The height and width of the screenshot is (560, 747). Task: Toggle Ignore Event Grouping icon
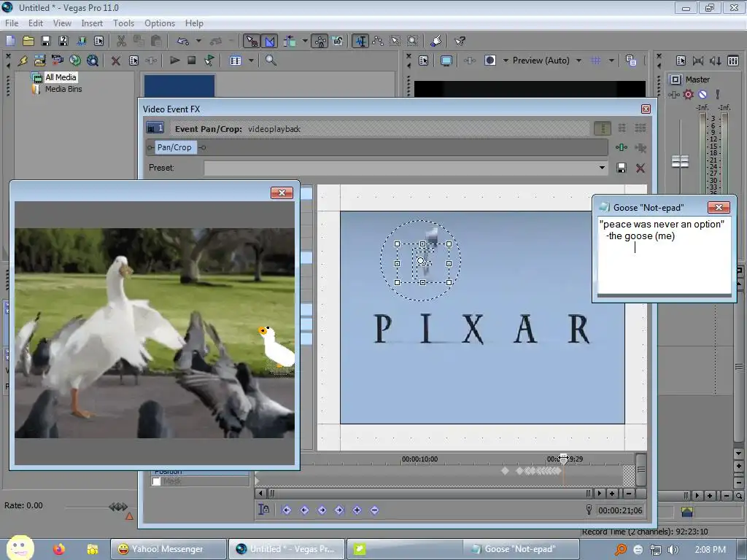[x=337, y=41]
